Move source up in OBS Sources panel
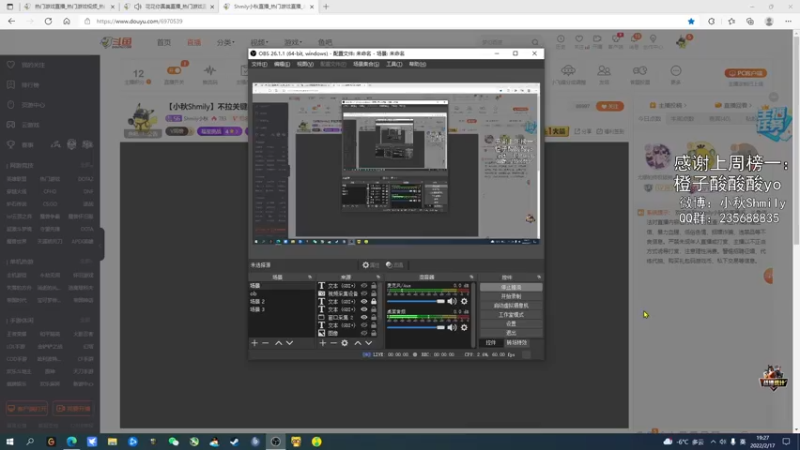This screenshot has height=450, width=800. [x=358, y=343]
